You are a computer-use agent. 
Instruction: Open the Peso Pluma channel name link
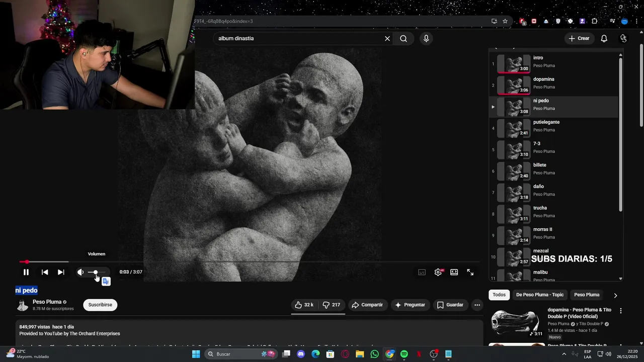[47, 302]
